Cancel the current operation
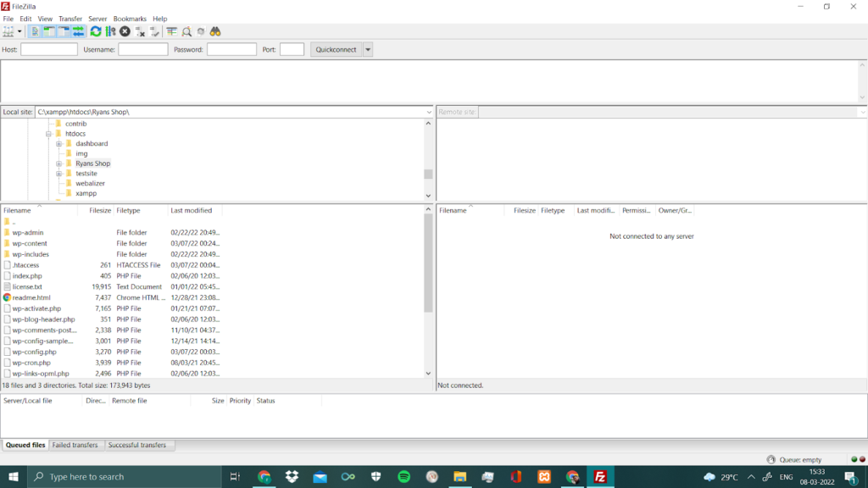868x488 pixels. 125,31
